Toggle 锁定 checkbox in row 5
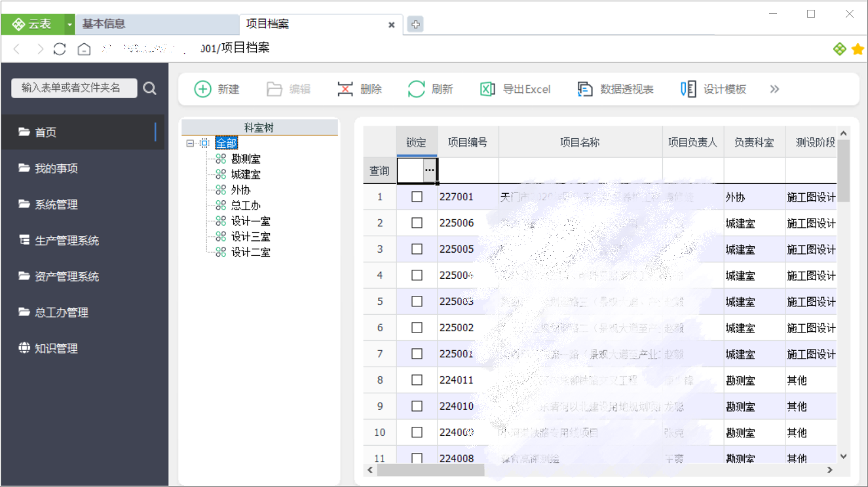The height and width of the screenshot is (487, 868). tap(417, 301)
